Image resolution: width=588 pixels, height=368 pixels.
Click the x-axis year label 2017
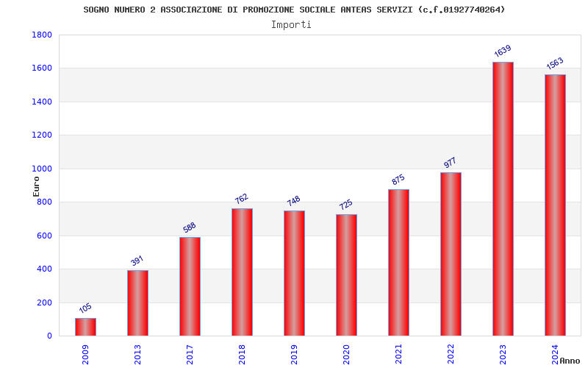190,355
